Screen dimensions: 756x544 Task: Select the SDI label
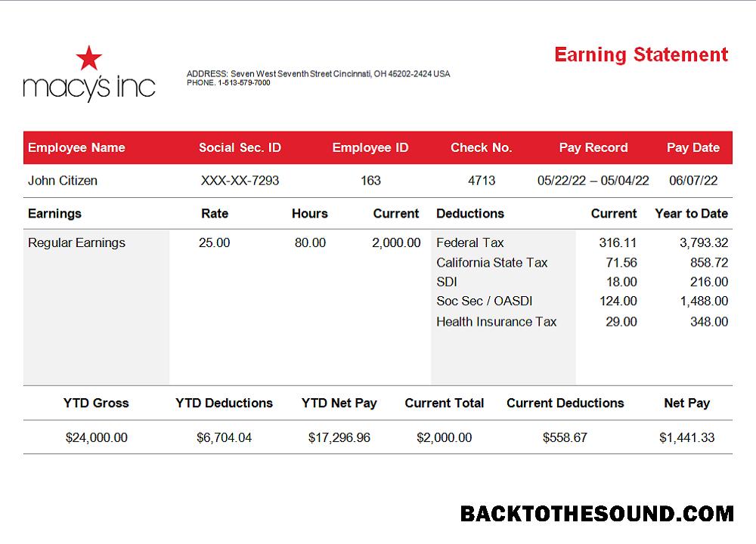click(447, 282)
